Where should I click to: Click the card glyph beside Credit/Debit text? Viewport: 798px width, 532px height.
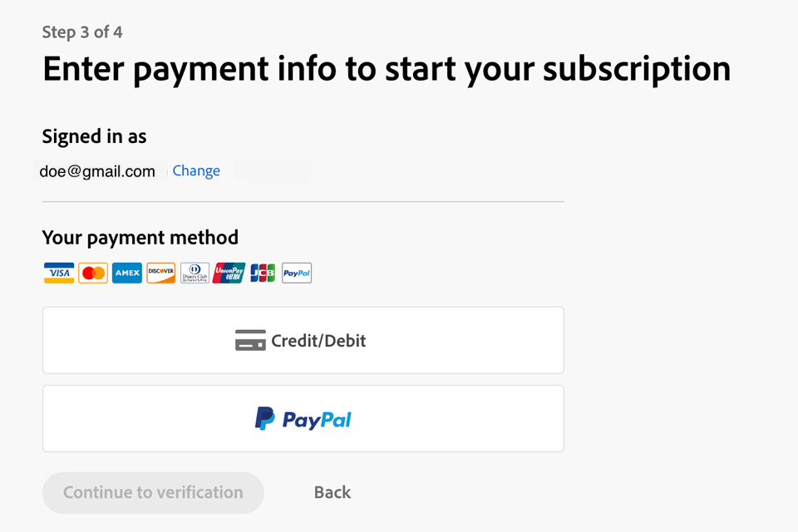coord(250,341)
